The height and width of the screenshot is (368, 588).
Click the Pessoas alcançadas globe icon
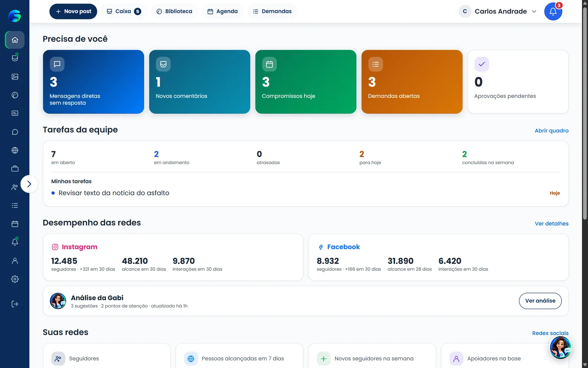tap(191, 358)
